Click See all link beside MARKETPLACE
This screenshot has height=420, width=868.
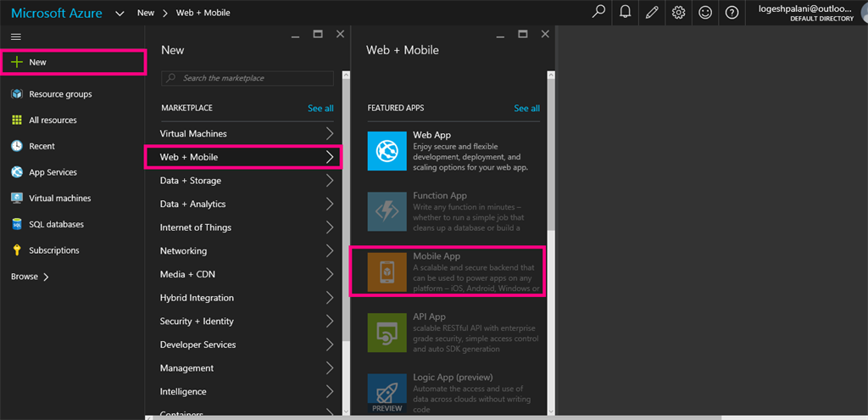coord(320,108)
